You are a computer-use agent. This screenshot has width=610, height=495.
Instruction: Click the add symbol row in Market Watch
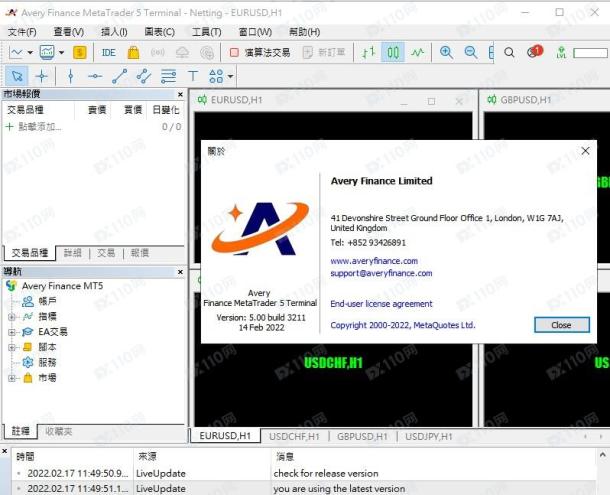point(93,126)
